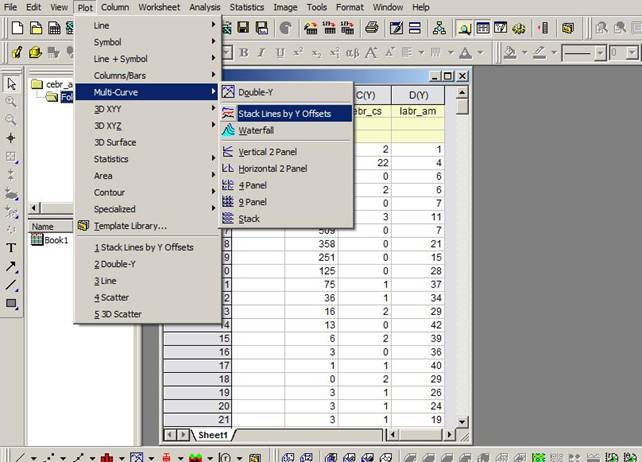Click the pencil edit icon in second toolbar
Image resolution: width=642 pixels, height=462 pixels.
[17, 52]
